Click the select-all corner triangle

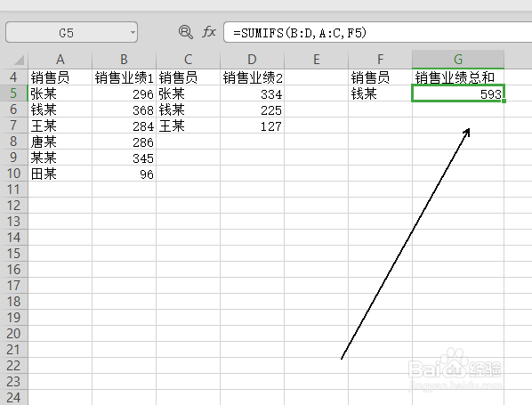[x=19, y=60]
